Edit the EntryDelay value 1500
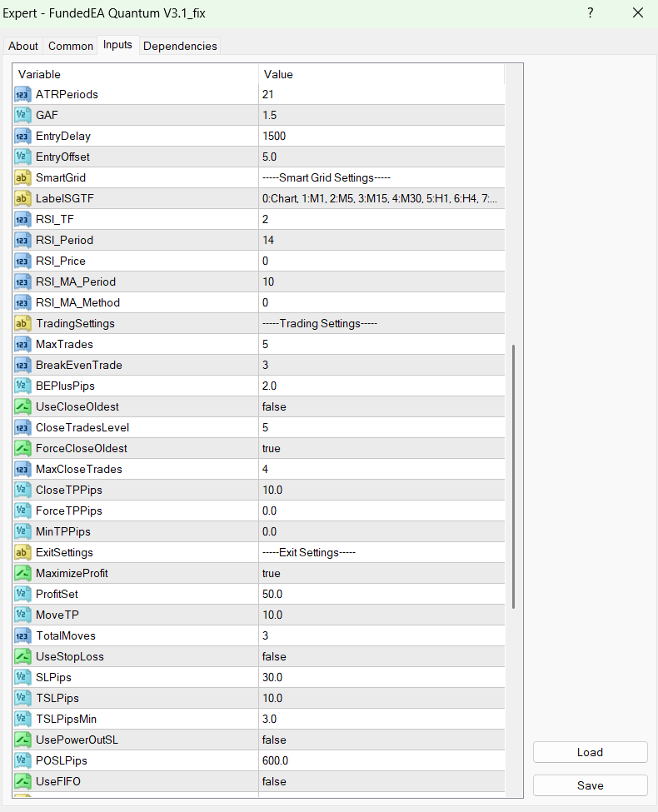Viewport: 658px width, 812px height. [x=381, y=137]
